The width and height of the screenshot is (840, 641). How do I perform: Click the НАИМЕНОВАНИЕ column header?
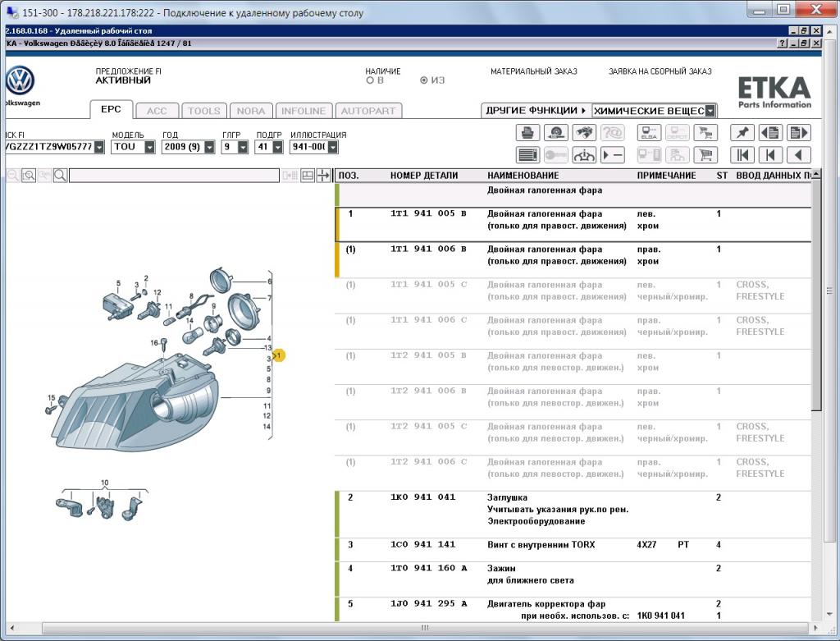pyautogui.click(x=523, y=176)
